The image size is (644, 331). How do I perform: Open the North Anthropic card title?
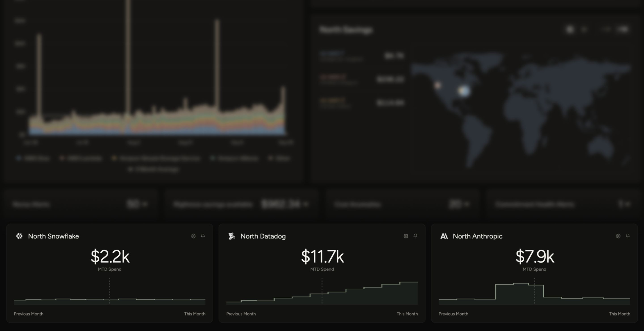tap(477, 236)
